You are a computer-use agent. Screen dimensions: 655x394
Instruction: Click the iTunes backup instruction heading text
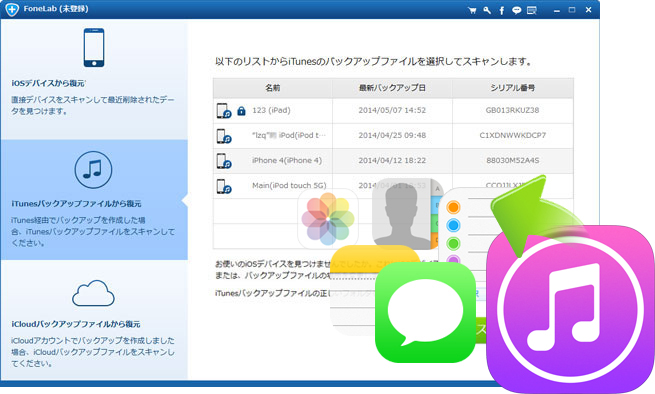(374, 62)
